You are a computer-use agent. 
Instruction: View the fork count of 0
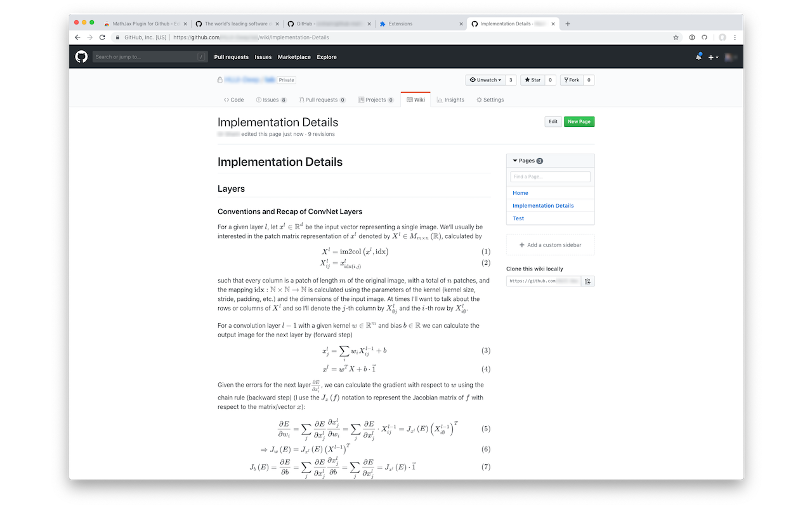[x=589, y=80]
